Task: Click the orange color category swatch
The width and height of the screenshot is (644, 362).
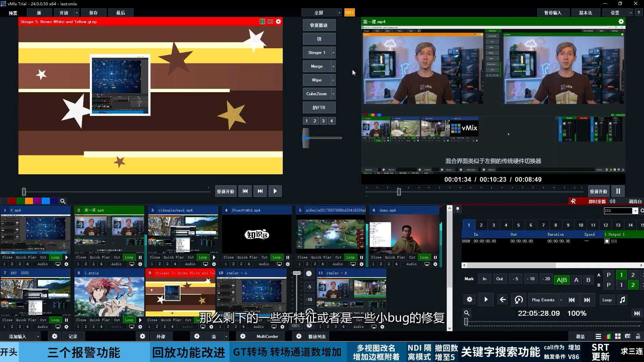Action: point(29,201)
